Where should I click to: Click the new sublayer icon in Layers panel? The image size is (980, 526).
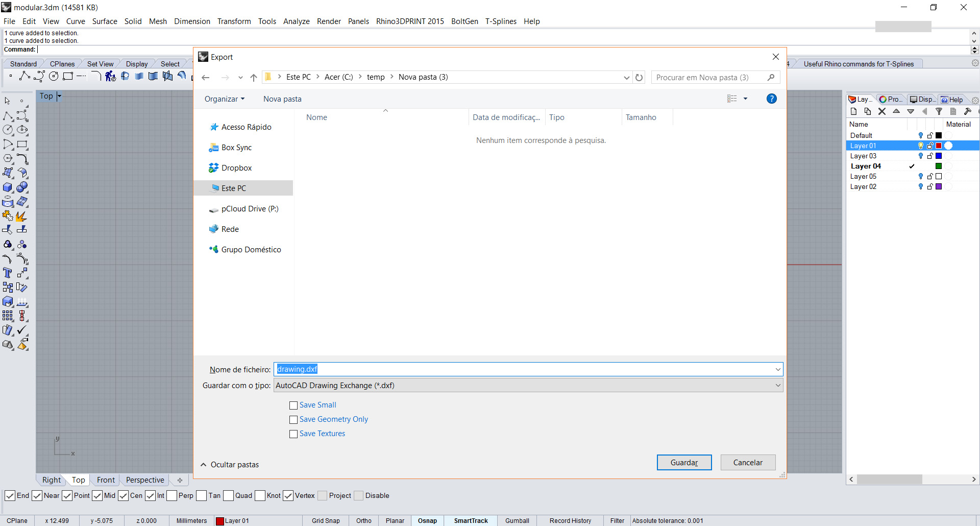(x=868, y=111)
